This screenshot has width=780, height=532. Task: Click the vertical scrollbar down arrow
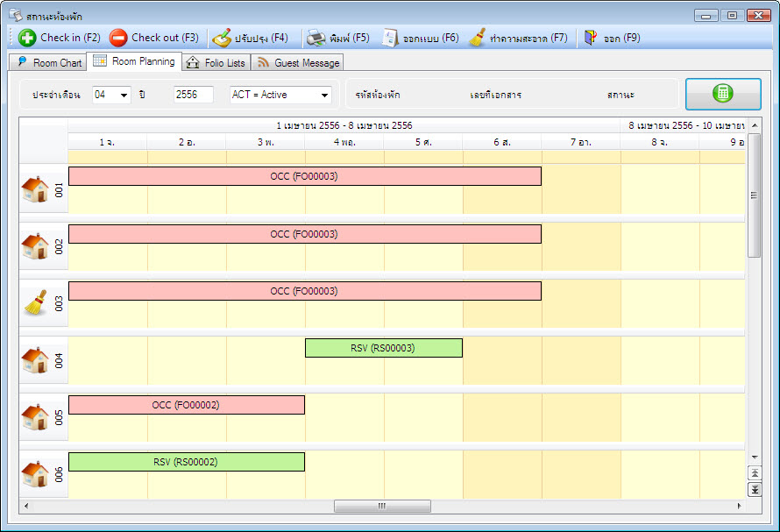[x=755, y=458]
